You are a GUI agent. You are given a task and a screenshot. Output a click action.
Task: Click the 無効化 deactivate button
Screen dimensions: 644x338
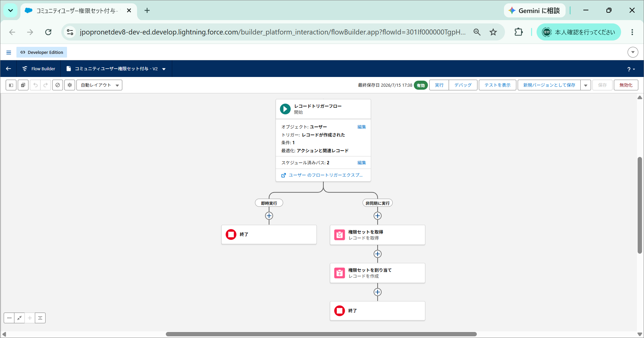click(626, 85)
